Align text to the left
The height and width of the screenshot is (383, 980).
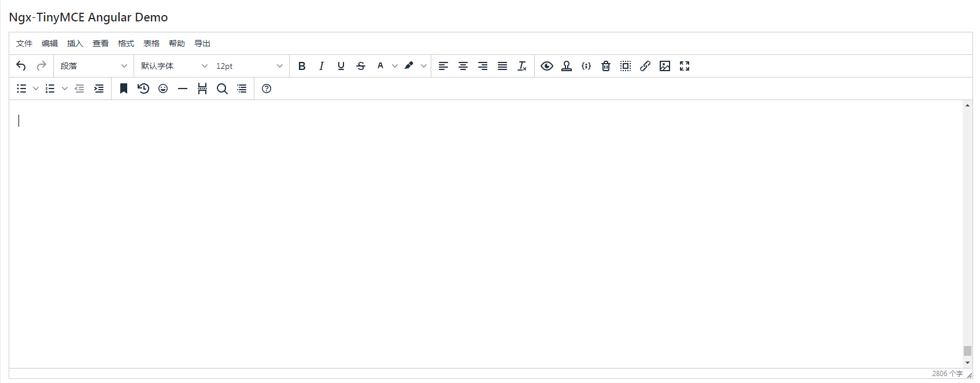(x=443, y=66)
